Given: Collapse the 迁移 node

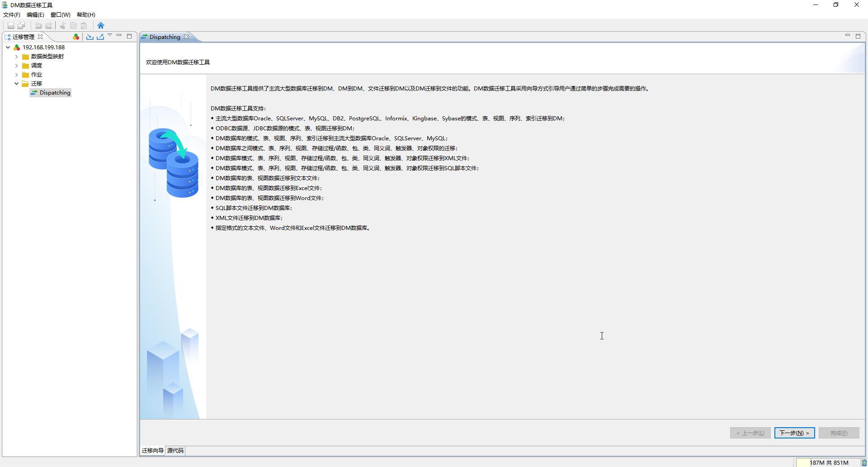Looking at the screenshot, I should [17, 84].
